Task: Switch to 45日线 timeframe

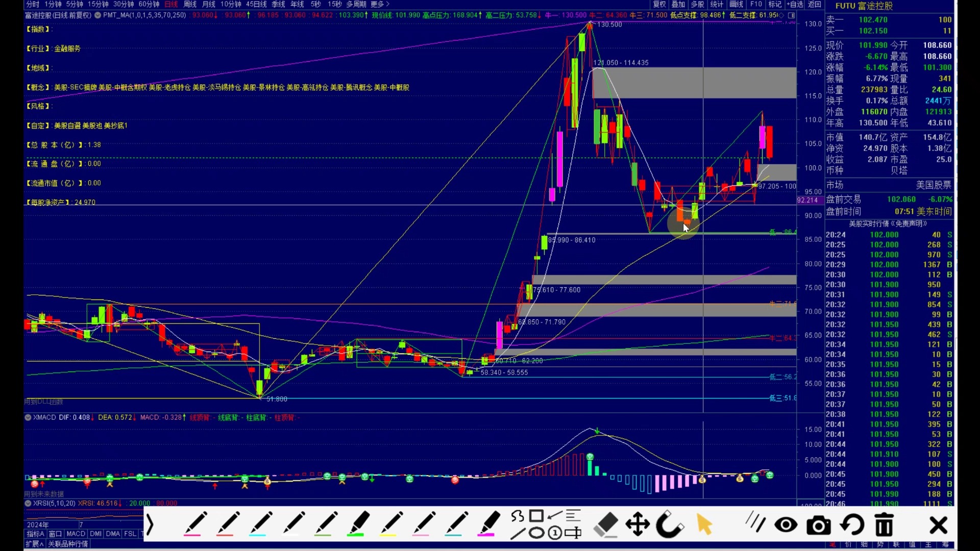Action: pos(256,4)
